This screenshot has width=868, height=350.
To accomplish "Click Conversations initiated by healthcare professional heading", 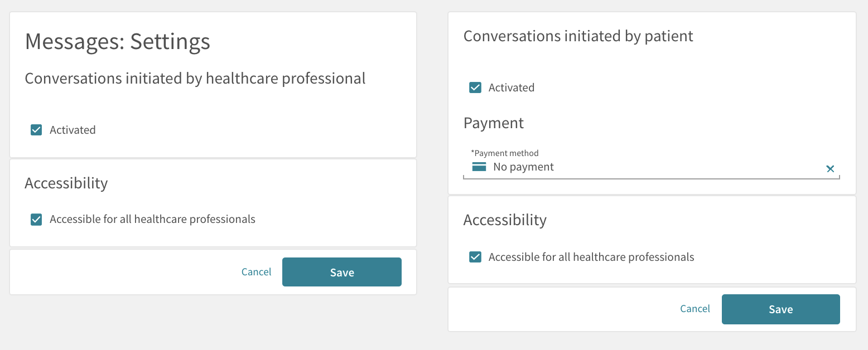I will pos(195,79).
